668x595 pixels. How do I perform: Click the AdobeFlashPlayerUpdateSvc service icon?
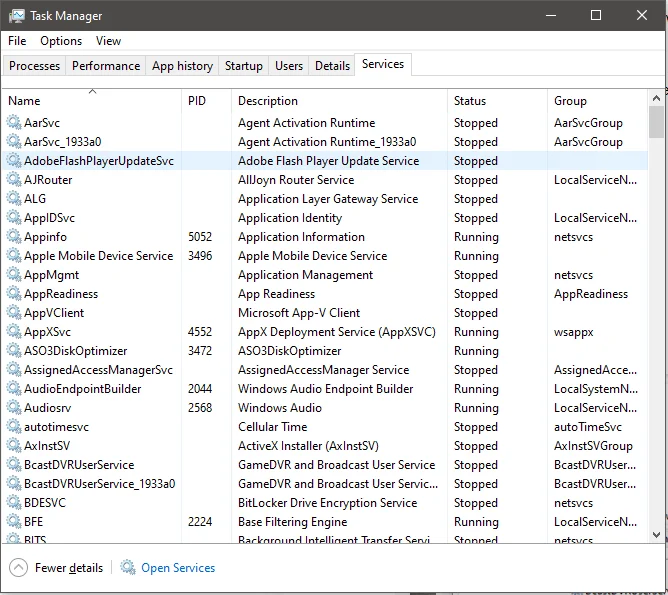[14, 161]
